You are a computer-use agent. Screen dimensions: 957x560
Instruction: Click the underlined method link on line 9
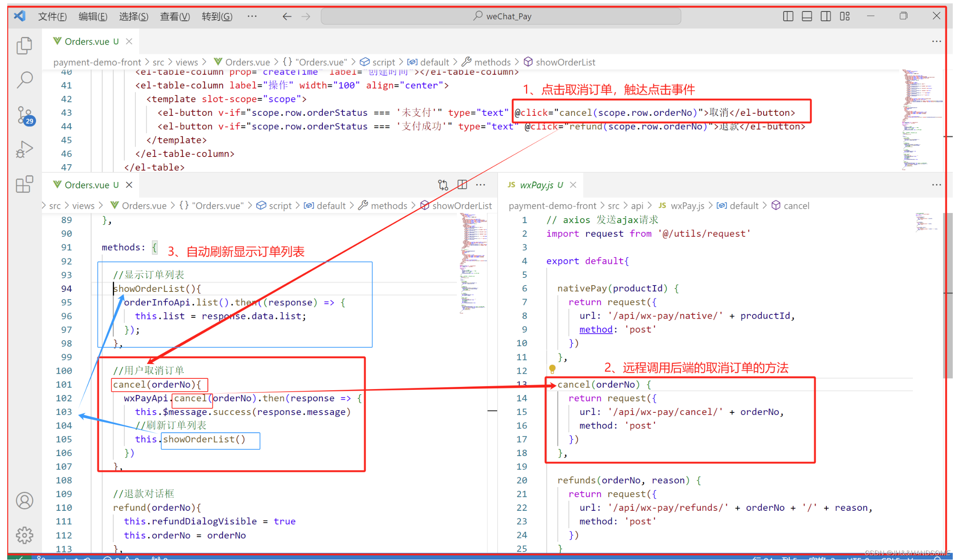[x=596, y=329]
